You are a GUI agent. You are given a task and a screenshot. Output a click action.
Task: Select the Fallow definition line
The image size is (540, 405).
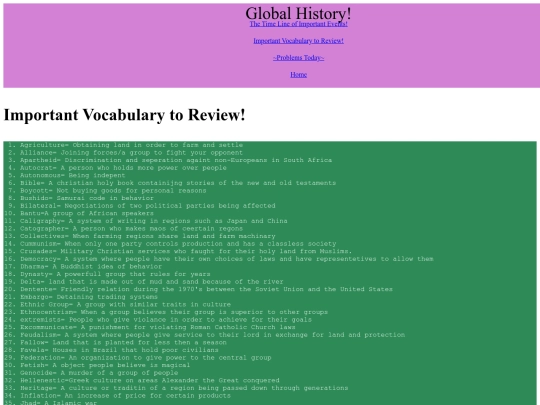[x=123, y=342]
